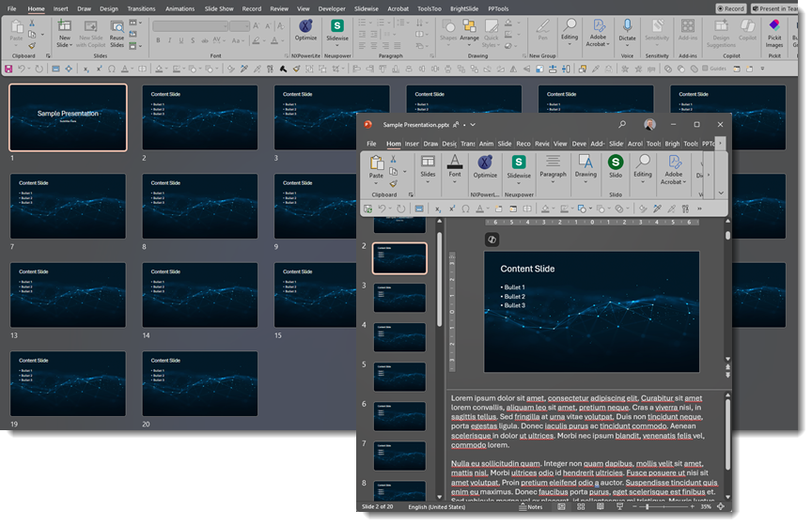The image size is (812, 526).
Task: Click Record button at top right
Action: pos(730,8)
